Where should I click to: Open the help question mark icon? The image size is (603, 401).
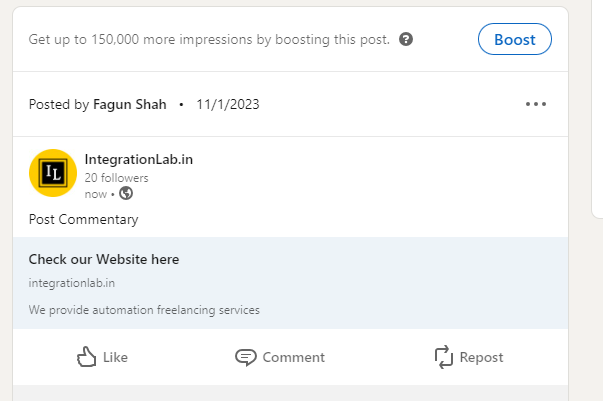coord(406,39)
